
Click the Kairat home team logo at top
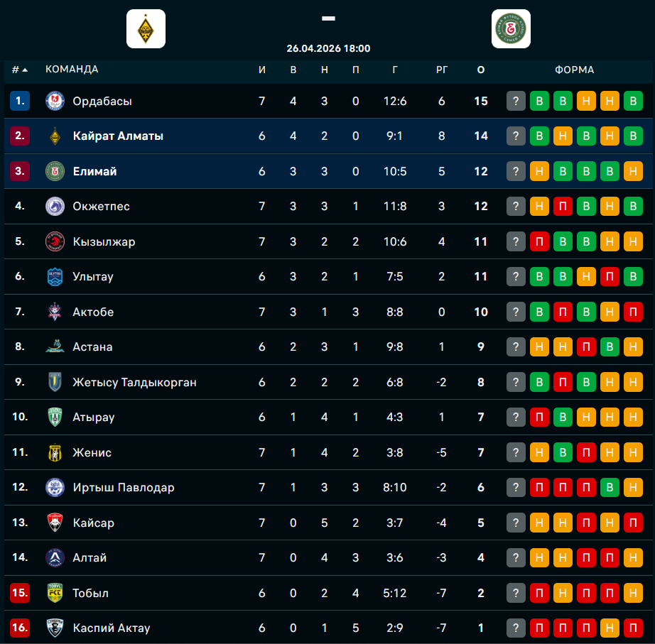tap(146, 29)
